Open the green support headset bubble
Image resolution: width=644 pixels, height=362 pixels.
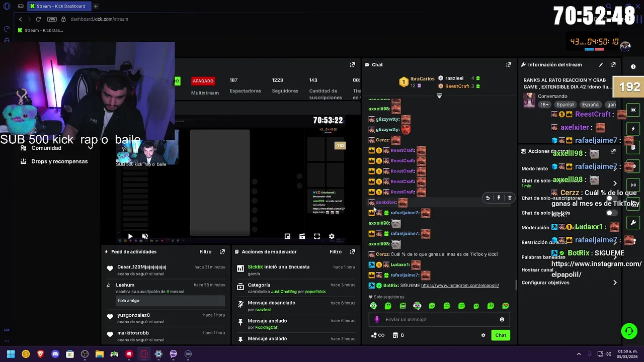tap(629, 331)
